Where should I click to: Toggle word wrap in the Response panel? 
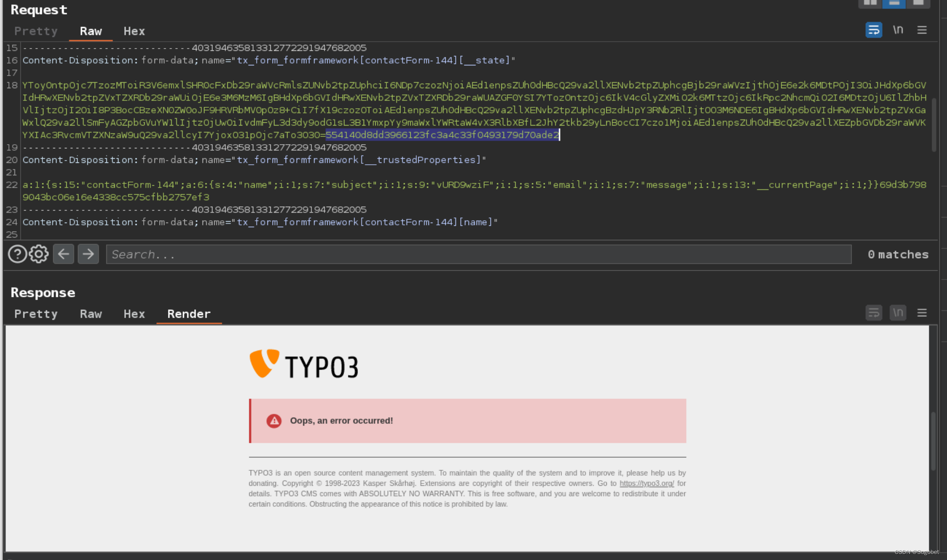pyautogui.click(x=873, y=313)
